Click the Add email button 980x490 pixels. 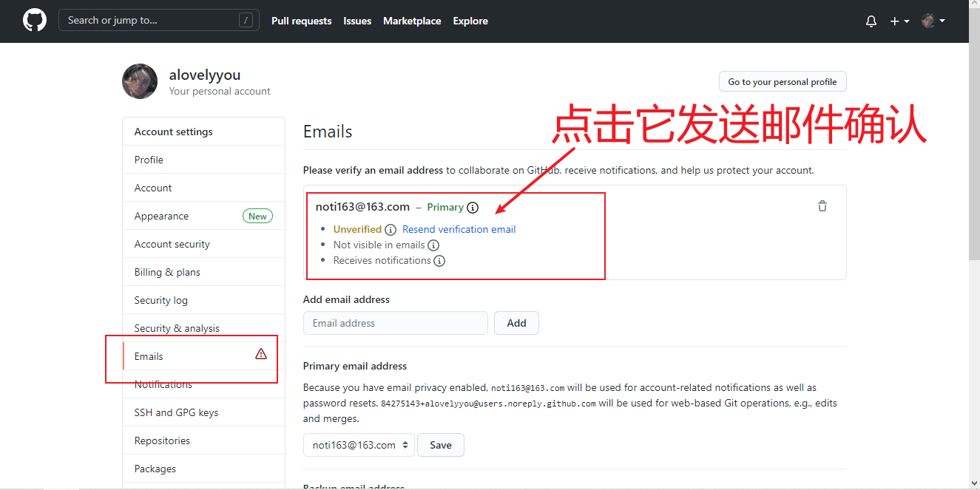[516, 323]
